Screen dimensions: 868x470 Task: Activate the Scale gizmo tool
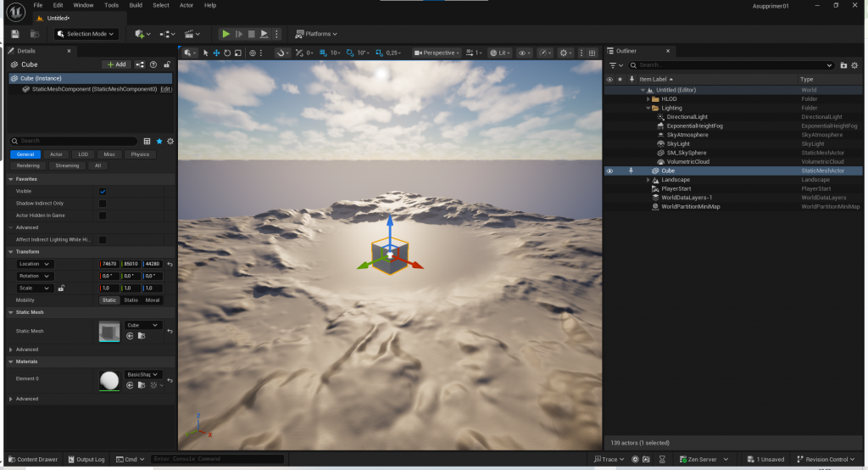(x=238, y=53)
